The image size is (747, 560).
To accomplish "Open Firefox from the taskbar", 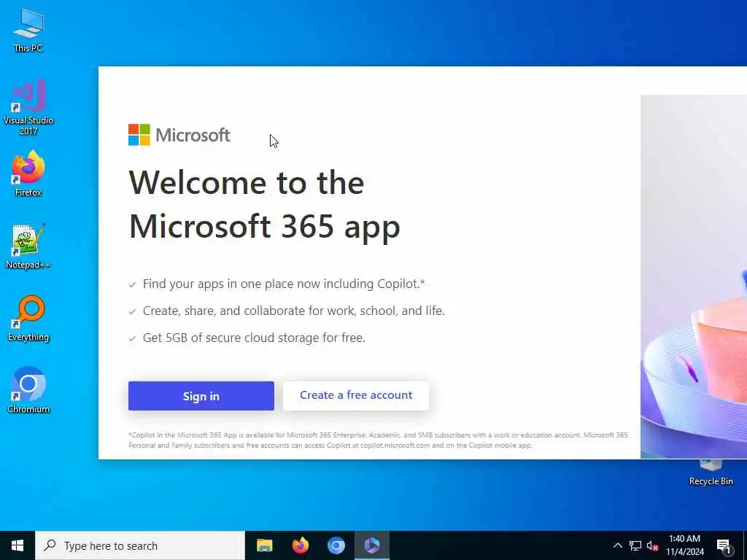I will point(300,545).
